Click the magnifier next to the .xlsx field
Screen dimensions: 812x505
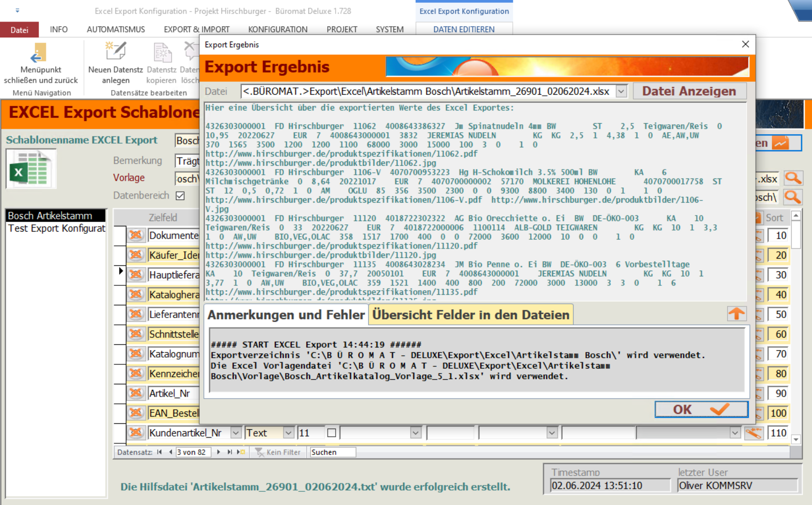pyautogui.click(x=793, y=179)
